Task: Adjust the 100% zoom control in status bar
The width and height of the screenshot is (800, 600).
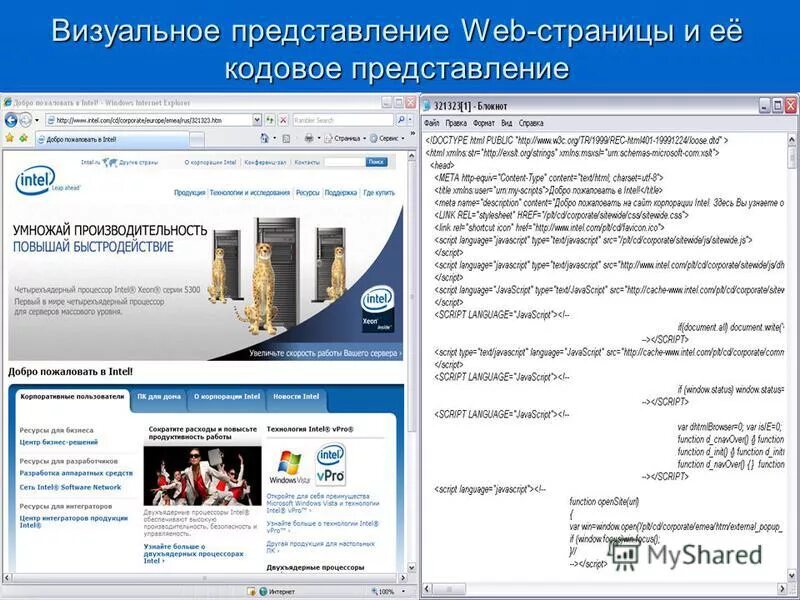Action: click(x=386, y=590)
